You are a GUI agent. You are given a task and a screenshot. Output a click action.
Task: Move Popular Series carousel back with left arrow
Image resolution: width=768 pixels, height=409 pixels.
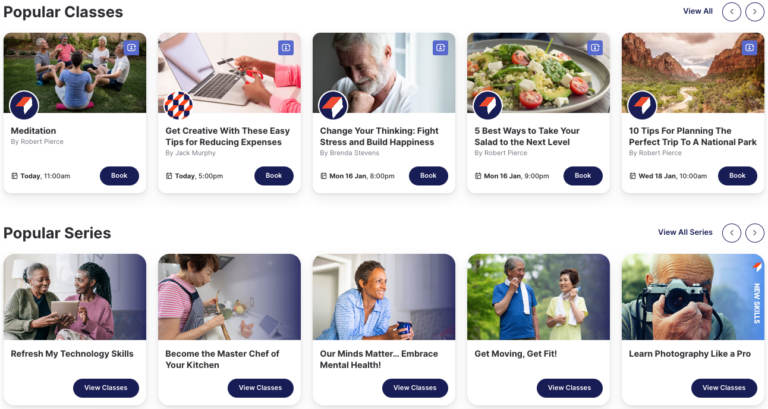pyautogui.click(x=732, y=233)
